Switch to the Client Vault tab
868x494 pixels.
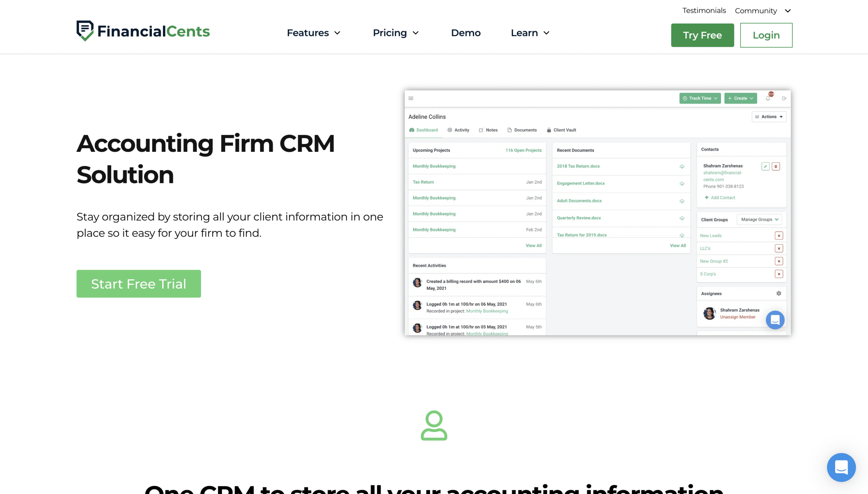(561, 130)
